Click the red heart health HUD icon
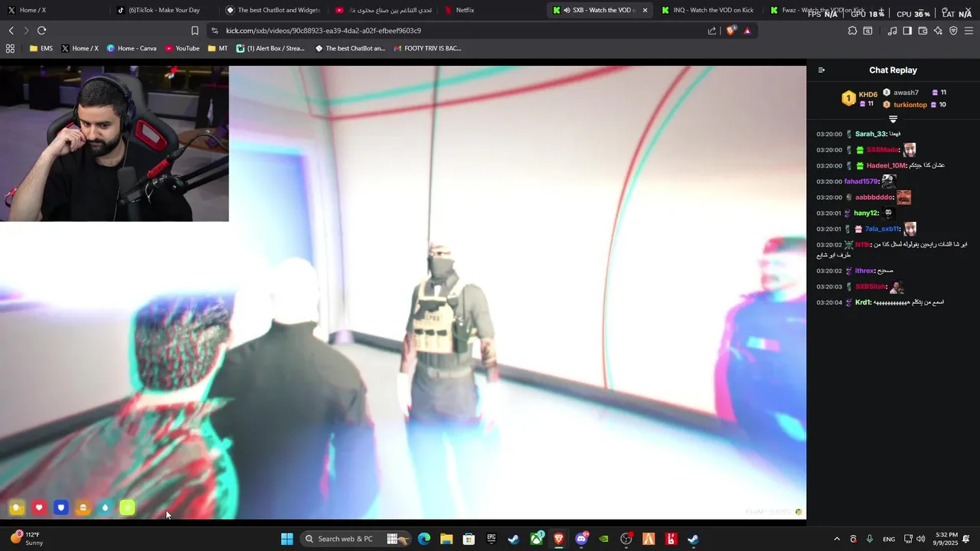980x551 pixels. (x=39, y=507)
